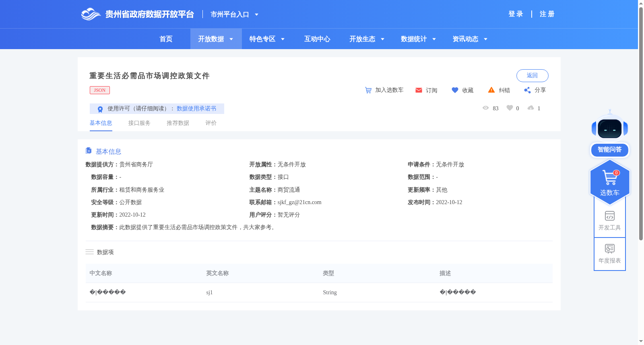The height and width of the screenshot is (345, 644).
Task: Switch to the 推荐数据 tab
Action: click(x=178, y=123)
